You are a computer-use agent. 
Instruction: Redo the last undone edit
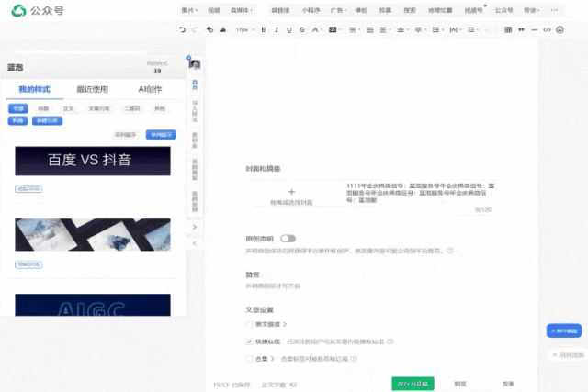point(195,29)
